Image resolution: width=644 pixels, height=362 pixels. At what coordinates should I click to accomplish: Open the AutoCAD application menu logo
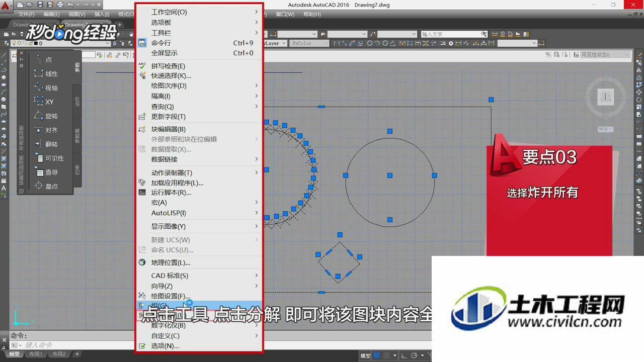pyautogui.click(x=5, y=5)
